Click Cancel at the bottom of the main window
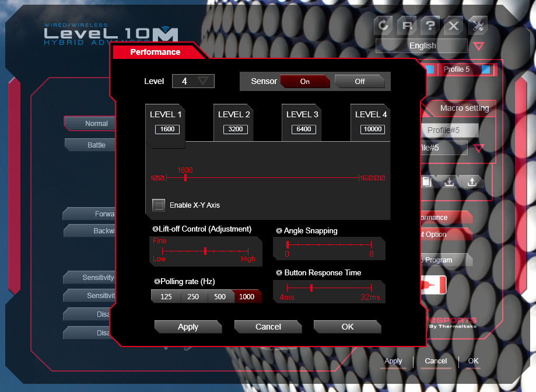The image size is (536, 392). point(436,361)
